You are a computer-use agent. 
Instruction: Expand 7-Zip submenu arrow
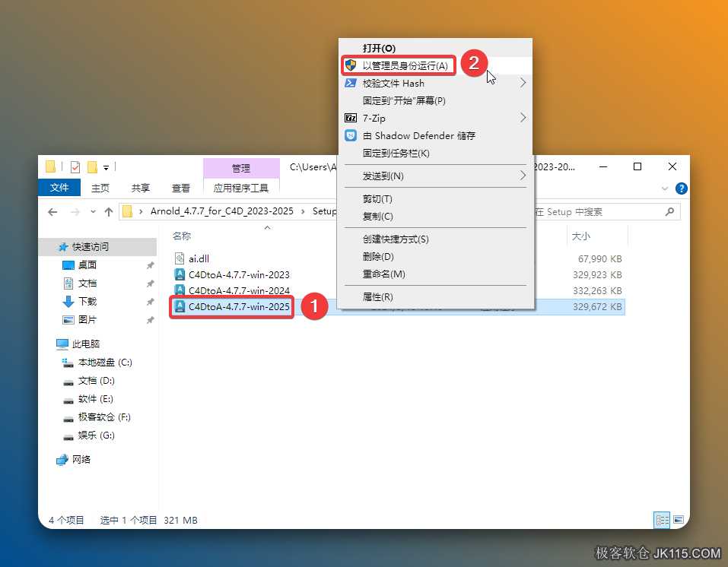[523, 118]
